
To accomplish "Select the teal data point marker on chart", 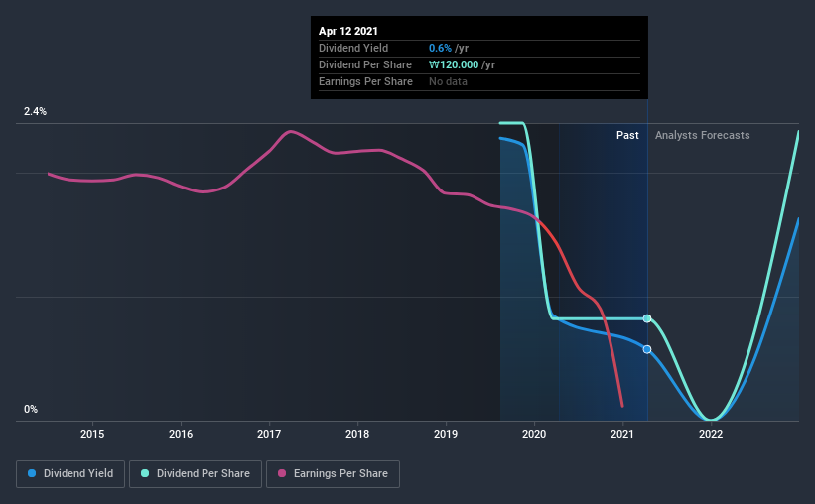I will pos(647,318).
